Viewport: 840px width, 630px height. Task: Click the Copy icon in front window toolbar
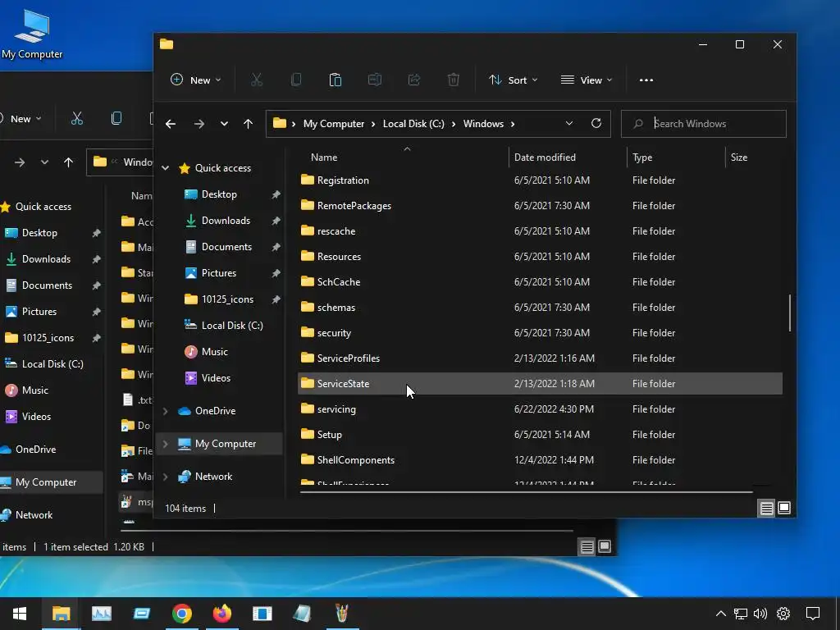295,80
